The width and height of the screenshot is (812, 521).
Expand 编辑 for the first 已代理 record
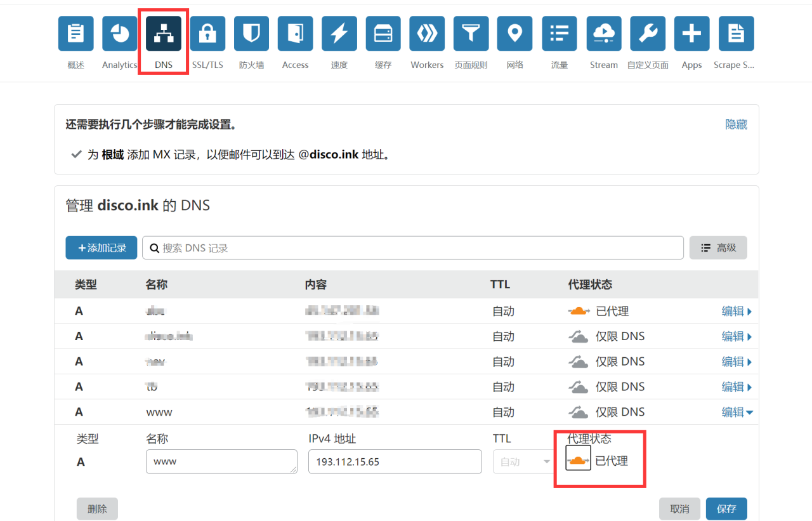pyautogui.click(x=737, y=311)
